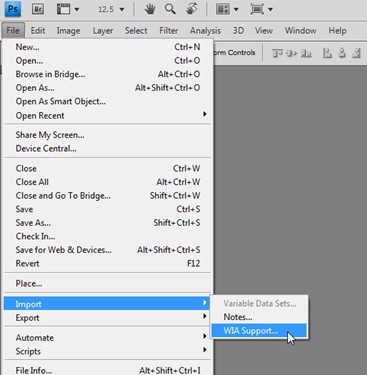Open the View menu
The width and height of the screenshot is (367, 375).
(264, 31)
